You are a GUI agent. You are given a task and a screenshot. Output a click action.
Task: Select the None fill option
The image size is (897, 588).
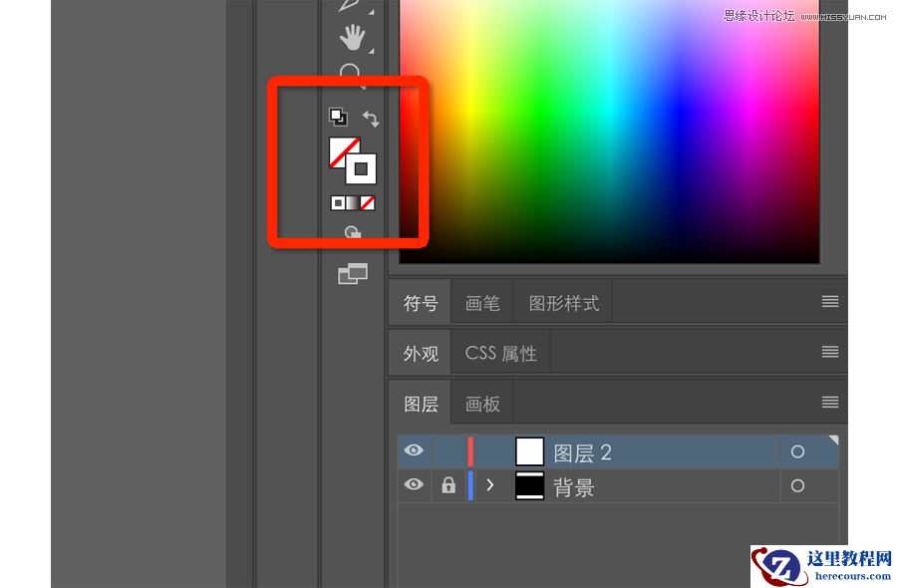[368, 202]
